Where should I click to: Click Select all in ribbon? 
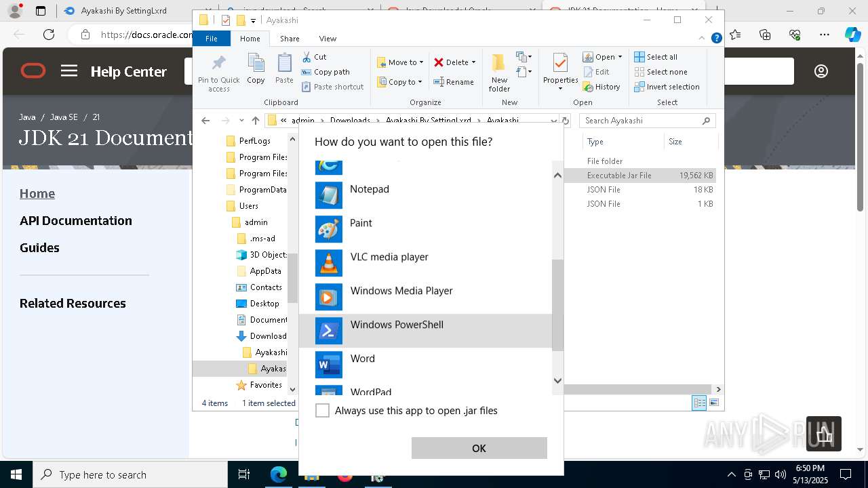[x=656, y=57]
